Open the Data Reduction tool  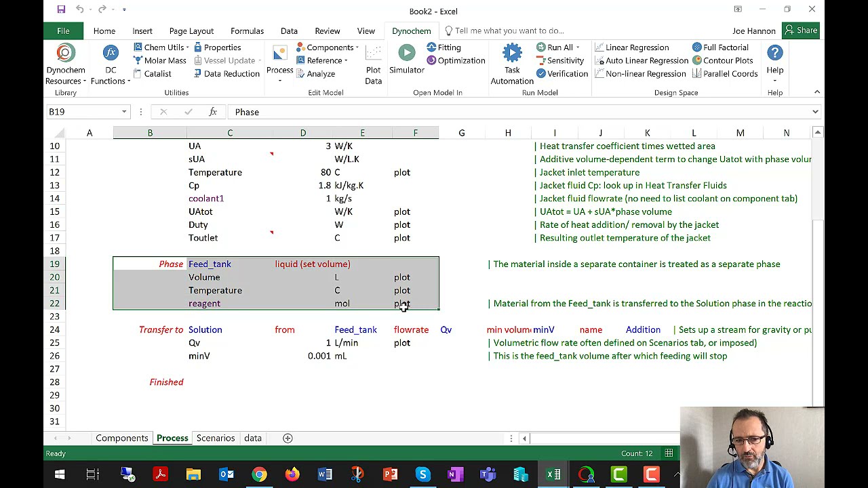point(226,74)
